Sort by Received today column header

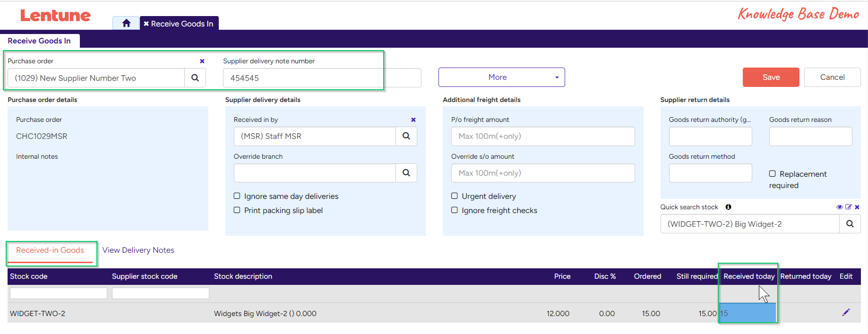749,276
